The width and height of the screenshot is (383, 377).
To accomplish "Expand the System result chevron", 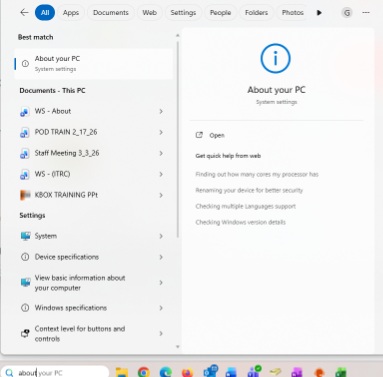I will 161,236.
